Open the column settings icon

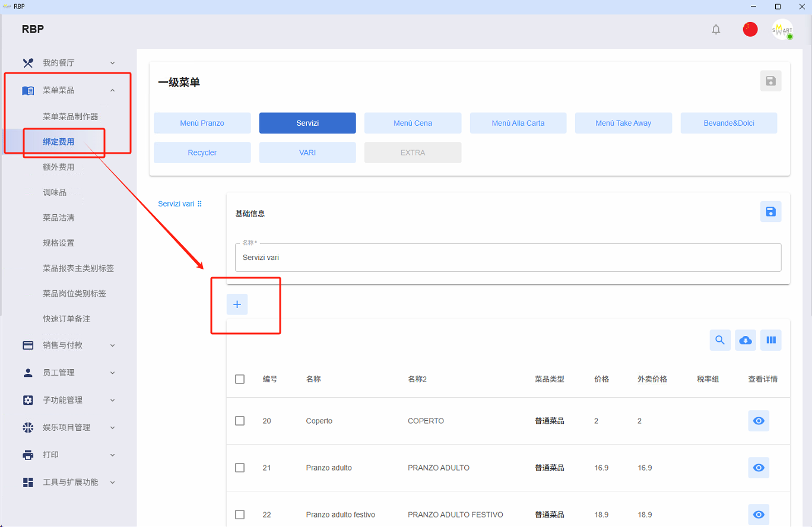(x=771, y=340)
